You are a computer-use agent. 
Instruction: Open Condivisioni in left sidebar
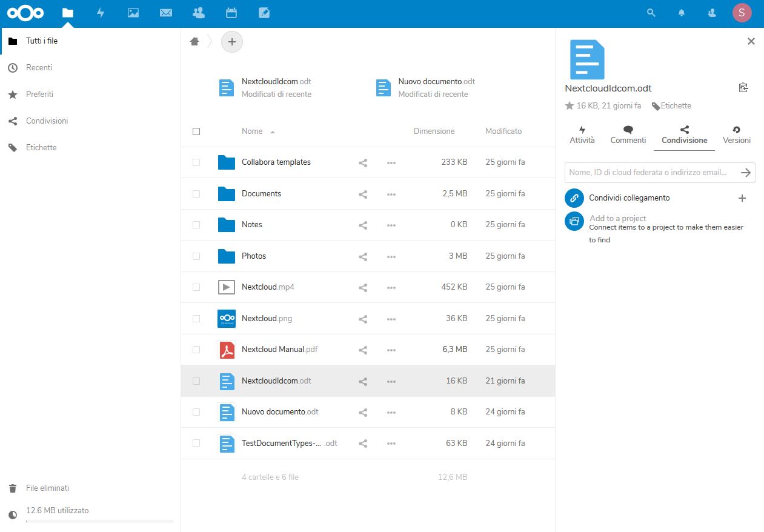91,121
